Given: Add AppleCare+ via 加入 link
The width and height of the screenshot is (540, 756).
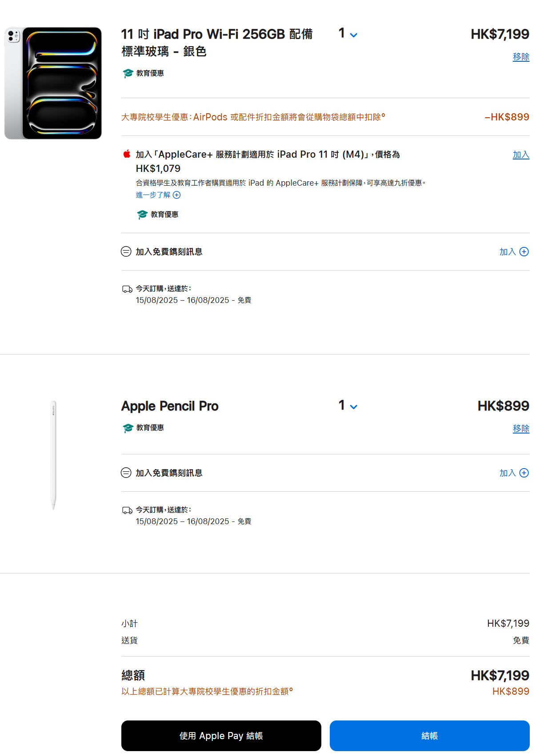Looking at the screenshot, I should (521, 155).
